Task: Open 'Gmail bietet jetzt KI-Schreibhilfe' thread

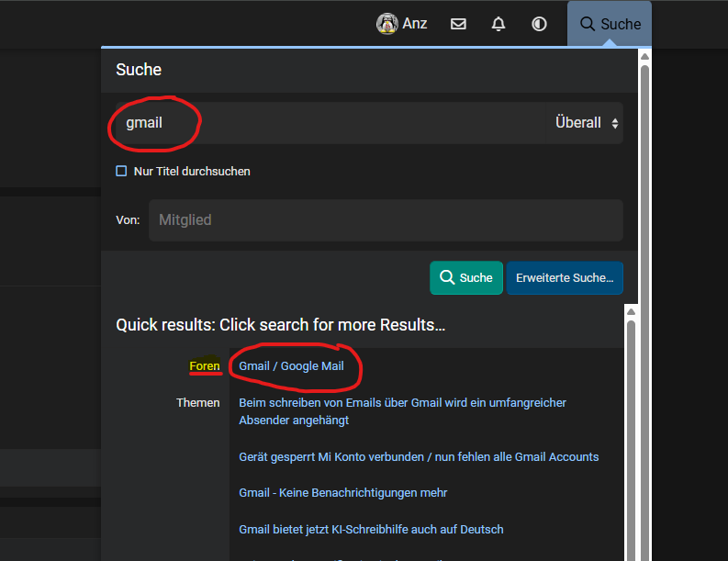Action: point(371,529)
